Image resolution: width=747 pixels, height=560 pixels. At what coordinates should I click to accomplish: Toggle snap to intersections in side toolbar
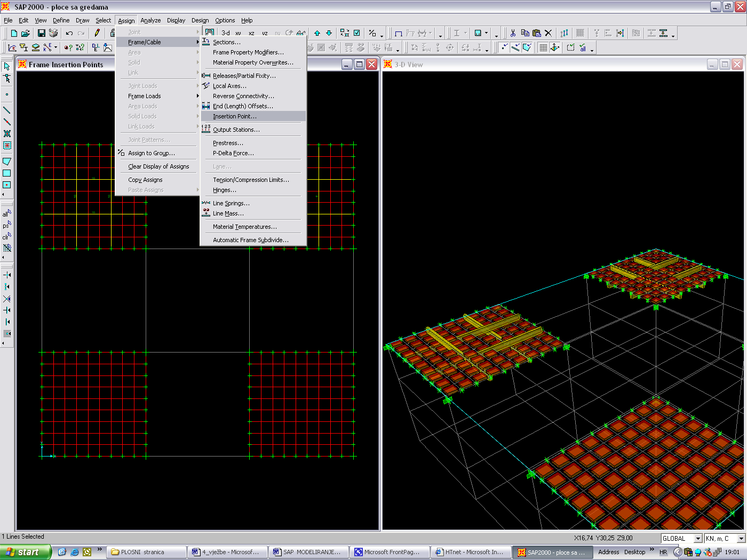[x=7, y=299]
